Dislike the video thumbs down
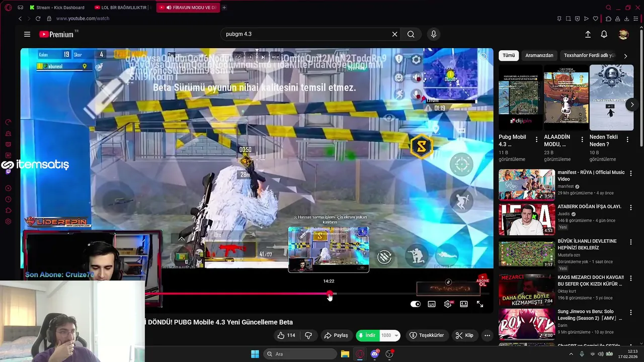The image size is (644, 362). [308, 335]
